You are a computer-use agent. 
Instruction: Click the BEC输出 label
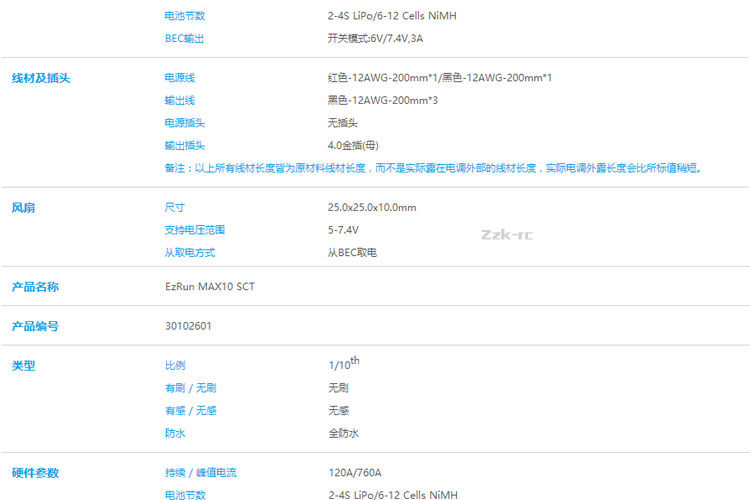click(184, 38)
